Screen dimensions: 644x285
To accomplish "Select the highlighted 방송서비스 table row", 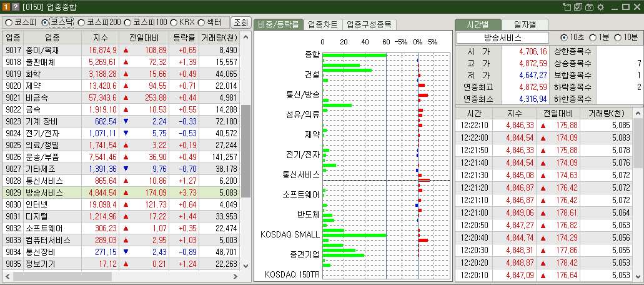I will coord(122,192).
